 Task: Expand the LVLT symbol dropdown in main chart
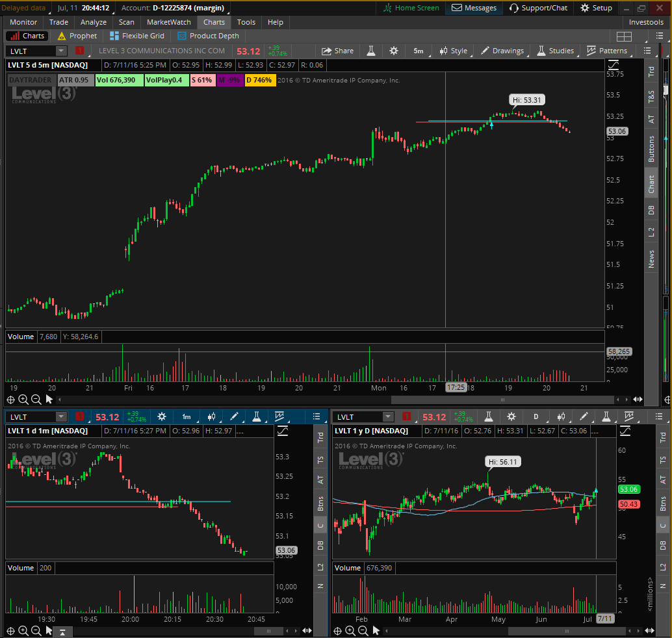click(61, 51)
